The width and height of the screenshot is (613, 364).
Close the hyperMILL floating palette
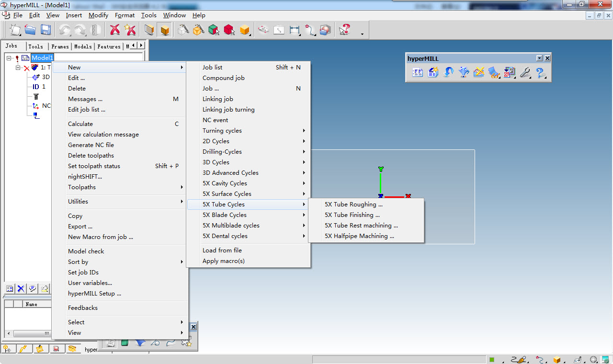[547, 58]
